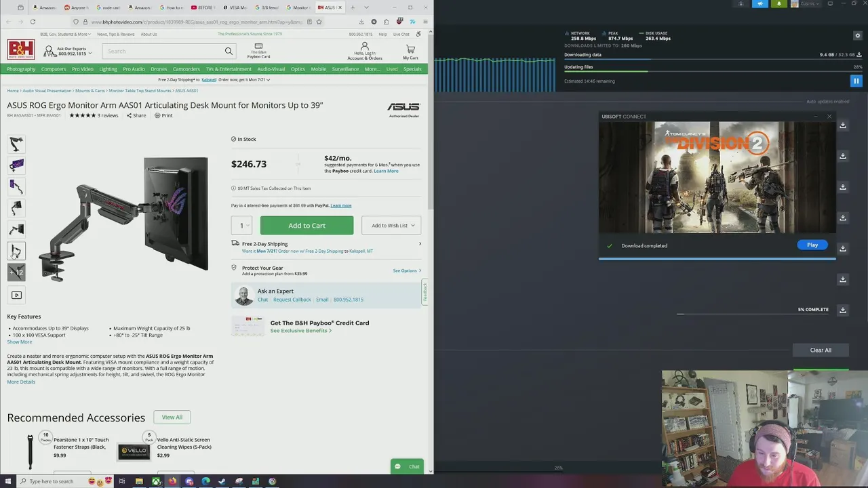Screen dimensions: 868x488
Task: Click the Updating files progress bar in Steam
Action: click(713, 72)
